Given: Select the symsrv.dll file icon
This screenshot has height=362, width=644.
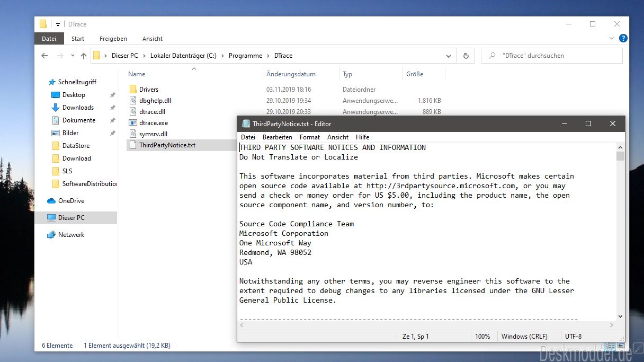Looking at the screenshot, I should 133,134.
